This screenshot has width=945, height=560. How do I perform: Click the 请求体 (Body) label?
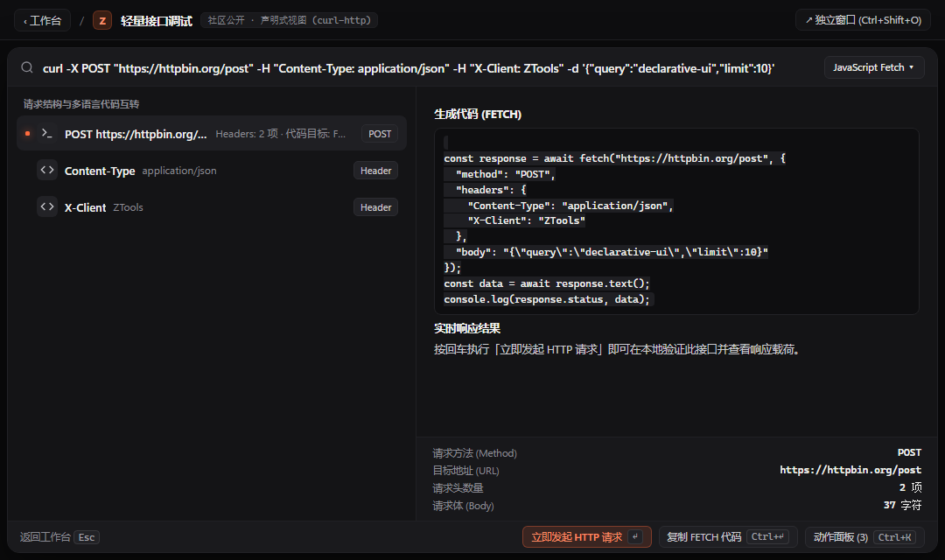463,505
